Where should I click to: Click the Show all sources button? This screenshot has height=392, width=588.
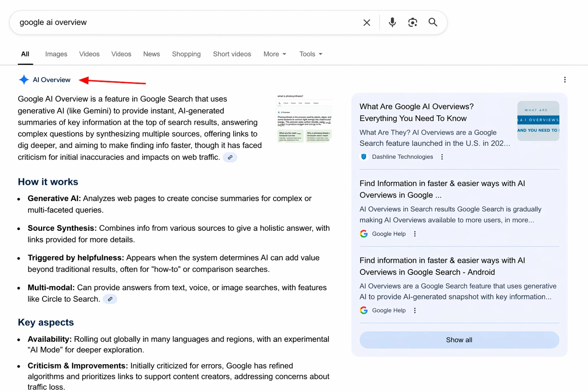pos(459,340)
